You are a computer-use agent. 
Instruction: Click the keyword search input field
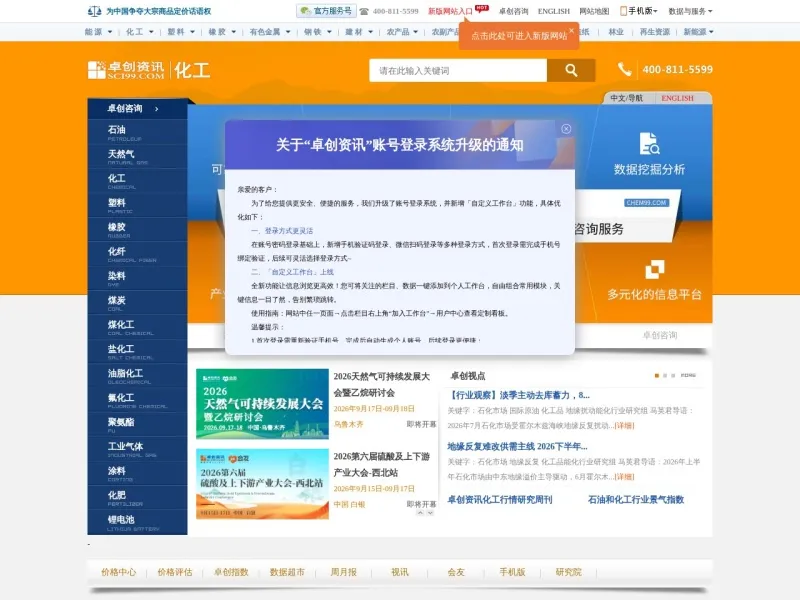tap(458, 70)
